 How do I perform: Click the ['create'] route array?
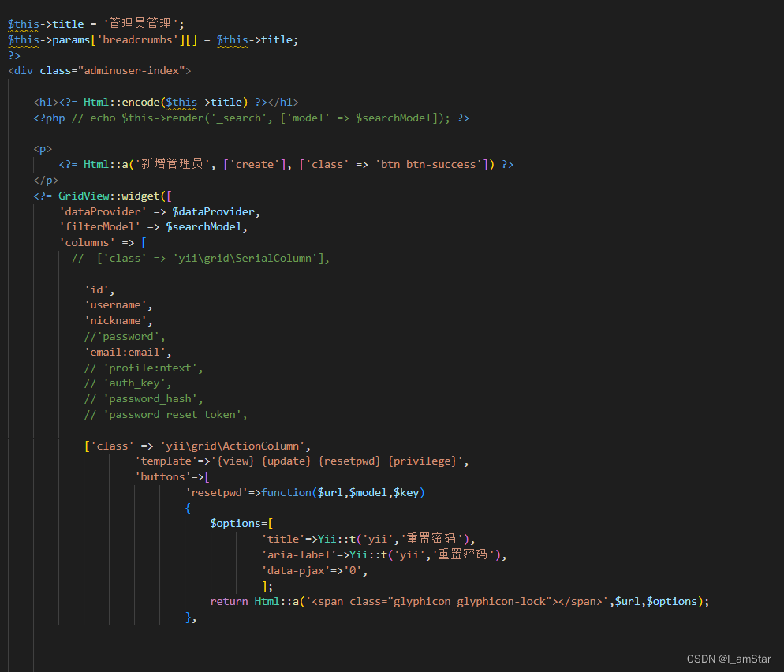(x=255, y=165)
